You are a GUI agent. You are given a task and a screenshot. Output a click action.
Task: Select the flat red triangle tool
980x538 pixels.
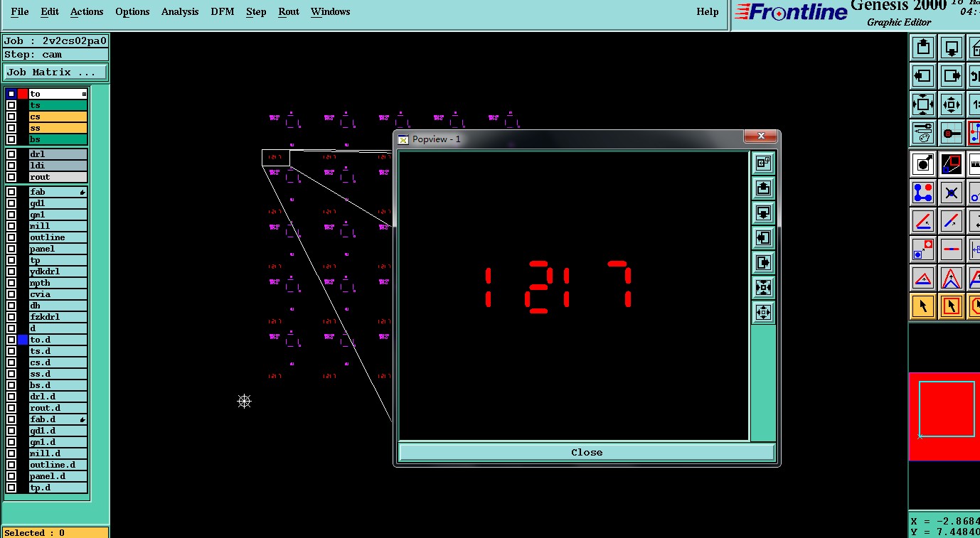pos(923,278)
